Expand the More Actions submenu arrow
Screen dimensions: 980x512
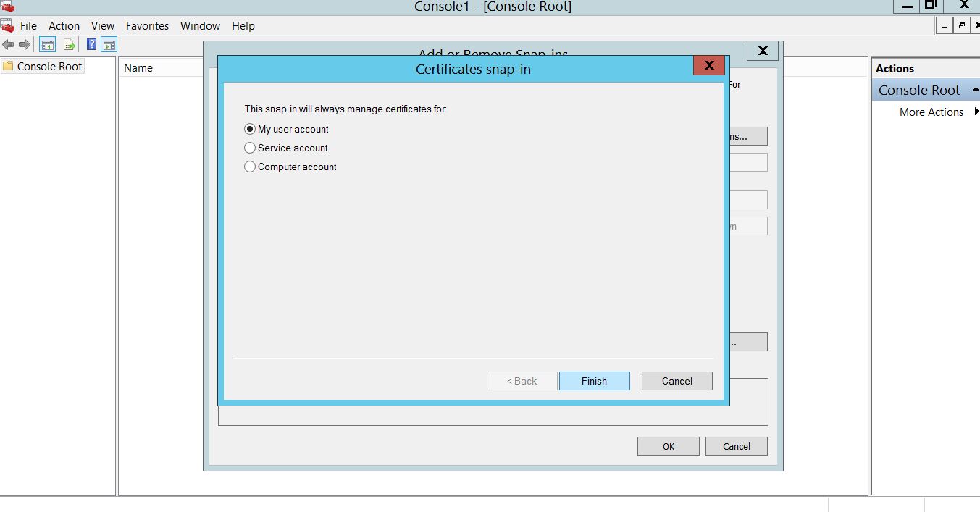[976, 112]
